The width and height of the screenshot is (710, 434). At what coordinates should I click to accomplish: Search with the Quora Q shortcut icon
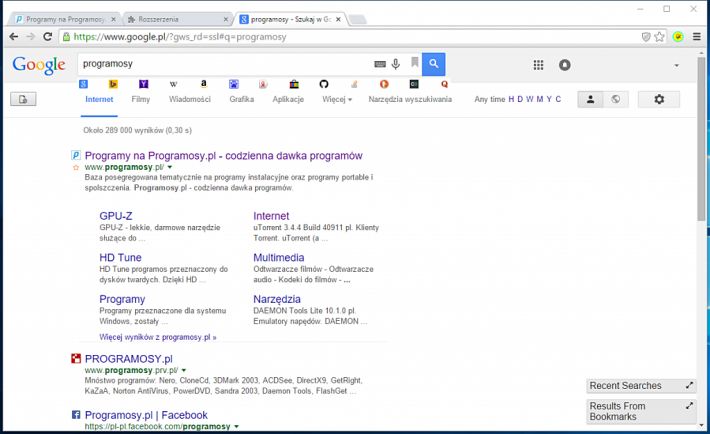click(444, 84)
